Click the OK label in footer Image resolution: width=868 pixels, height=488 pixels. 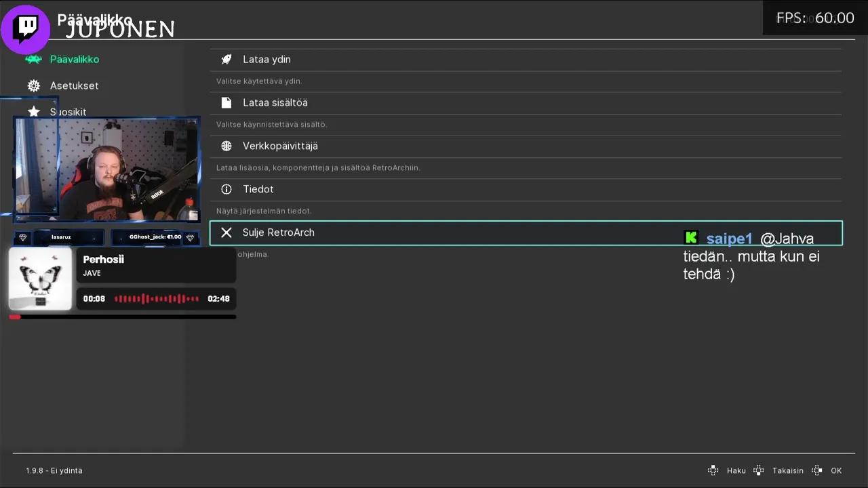click(836, 470)
